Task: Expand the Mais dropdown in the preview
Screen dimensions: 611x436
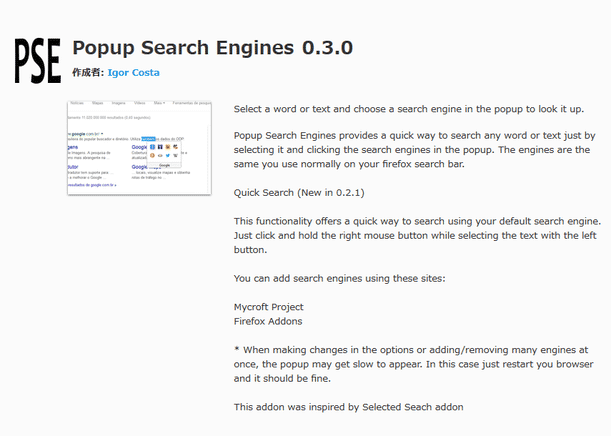Action: coord(159,103)
